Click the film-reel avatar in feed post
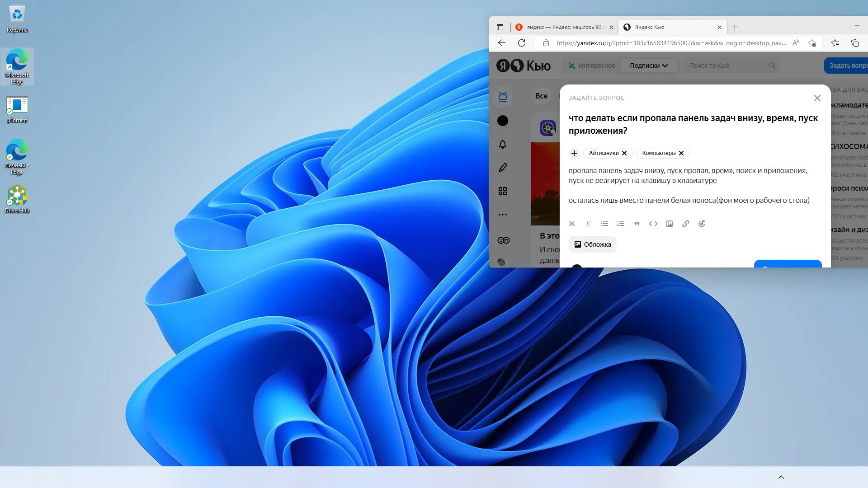Viewport: 868px width, 488px height. click(x=548, y=128)
